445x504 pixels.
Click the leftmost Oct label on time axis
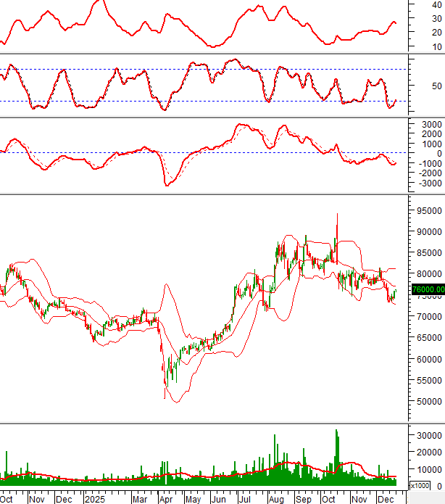click(7, 499)
